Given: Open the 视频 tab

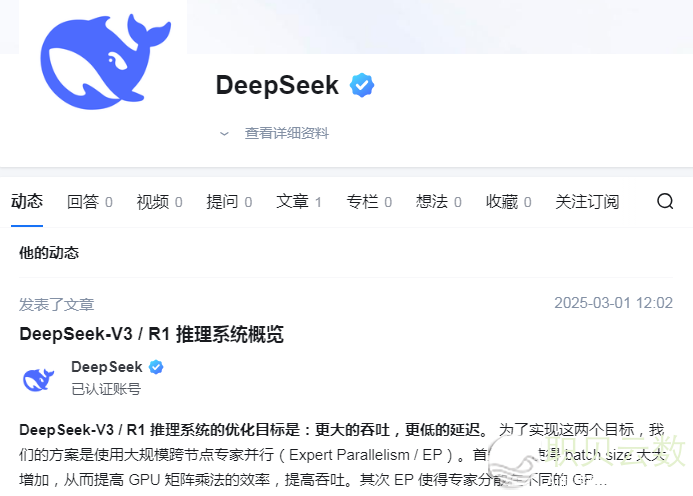Looking at the screenshot, I should [160, 202].
